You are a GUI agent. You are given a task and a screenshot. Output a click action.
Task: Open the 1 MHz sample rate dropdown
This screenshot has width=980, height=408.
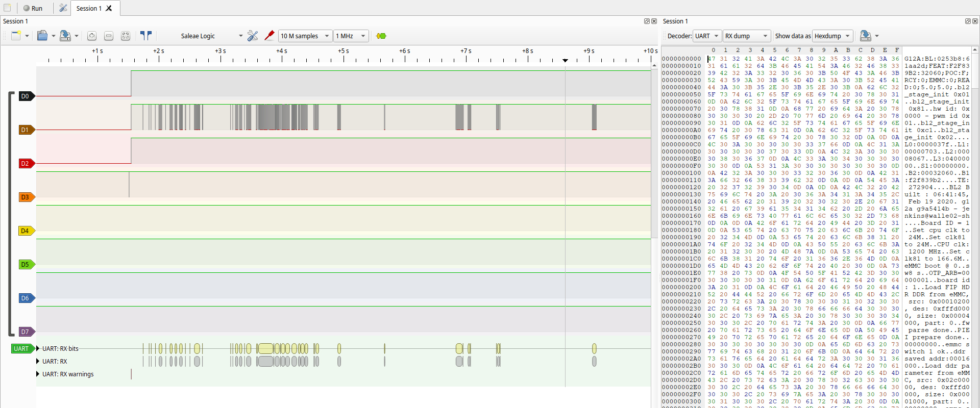[x=351, y=36]
